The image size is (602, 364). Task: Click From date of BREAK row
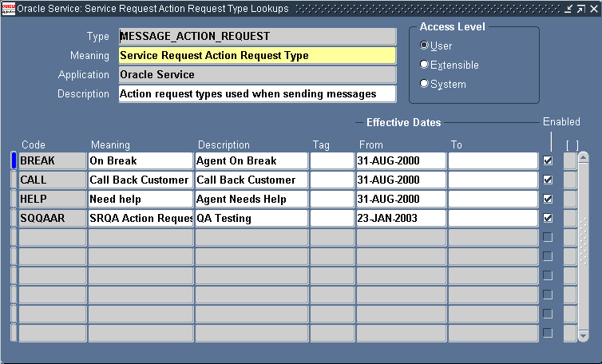pyautogui.click(x=402, y=160)
